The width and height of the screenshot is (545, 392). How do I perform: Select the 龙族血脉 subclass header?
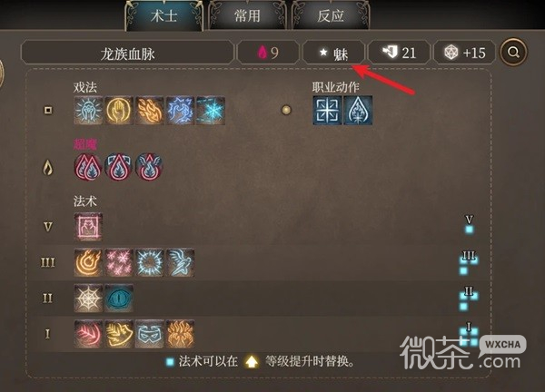[127, 53]
